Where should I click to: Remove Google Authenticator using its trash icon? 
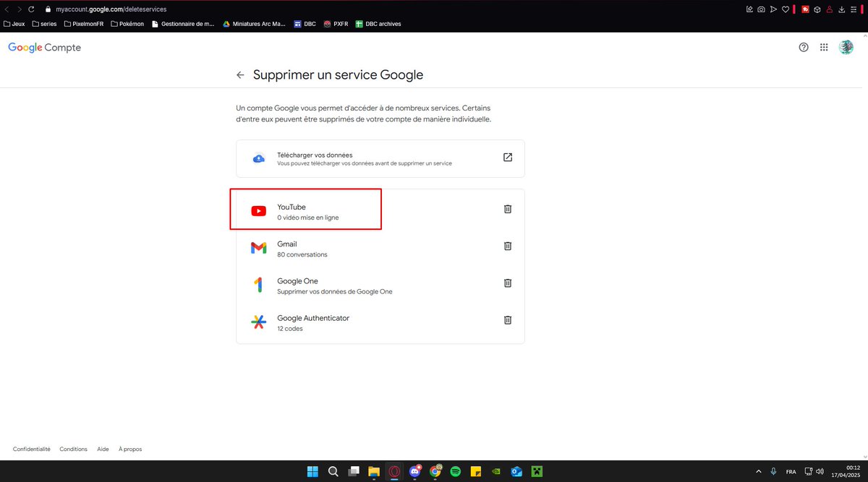(x=508, y=319)
